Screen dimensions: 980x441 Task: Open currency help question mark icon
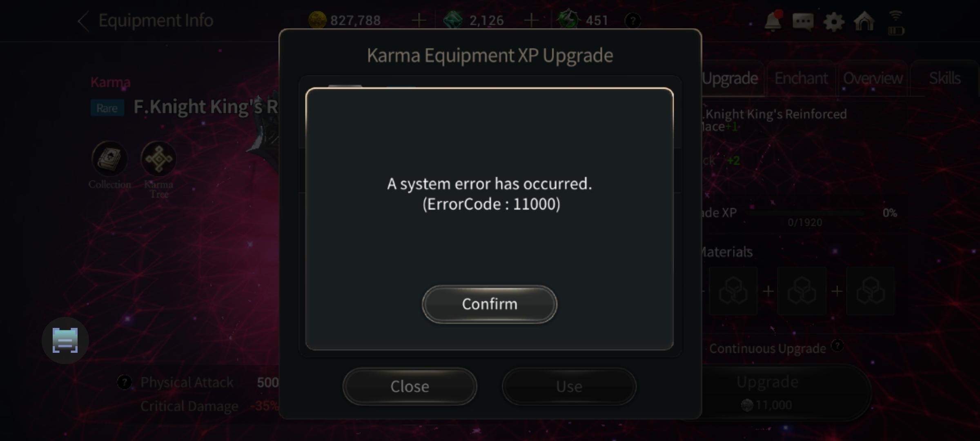click(x=633, y=20)
